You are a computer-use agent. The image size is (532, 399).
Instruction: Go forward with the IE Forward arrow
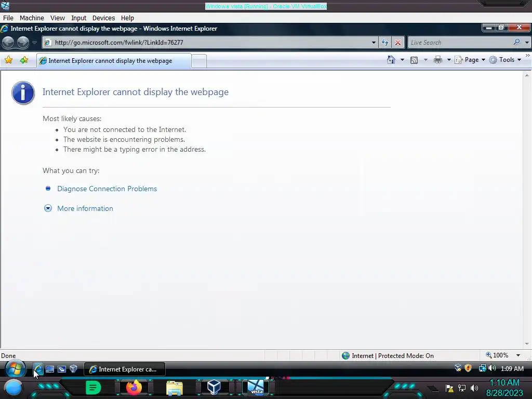[23, 43]
